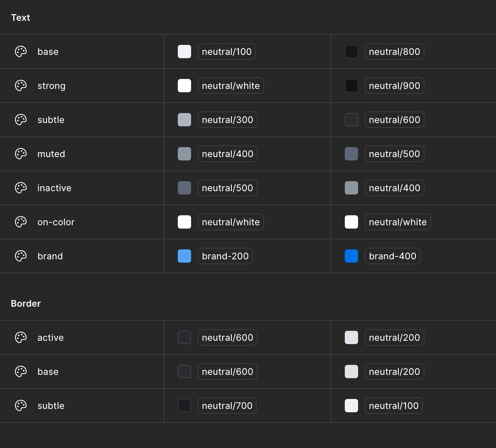The image size is (496, 448).
Task: Click the subtle variable name under Text
Action: click(x=51, y=120)
